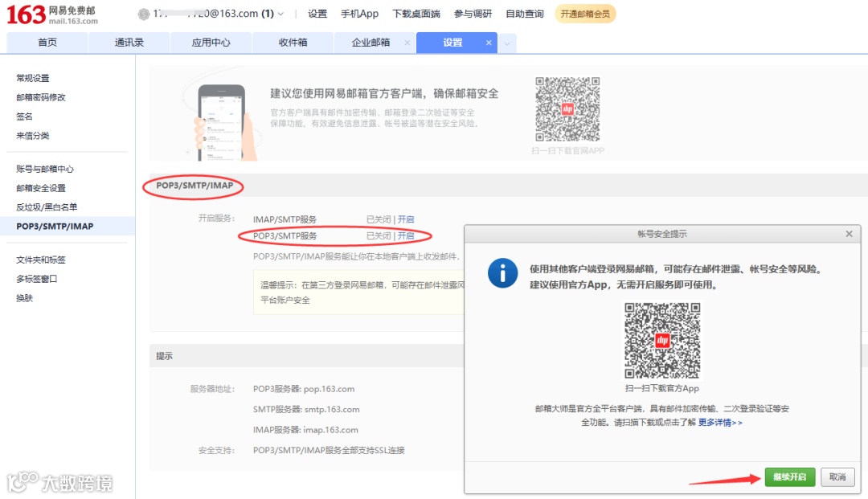
Task: Click the IMAP服务器: imap.163.com text
Action: (x=305, y=430)
